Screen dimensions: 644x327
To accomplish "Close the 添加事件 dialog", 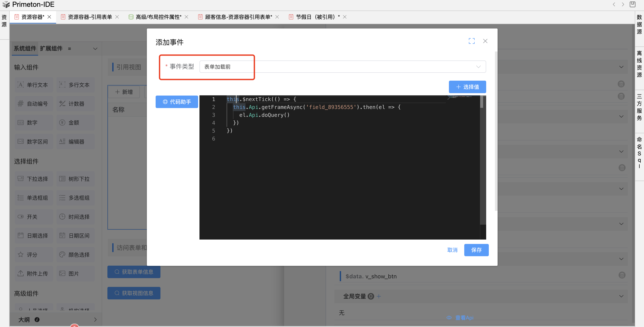I will coord(485,41).
